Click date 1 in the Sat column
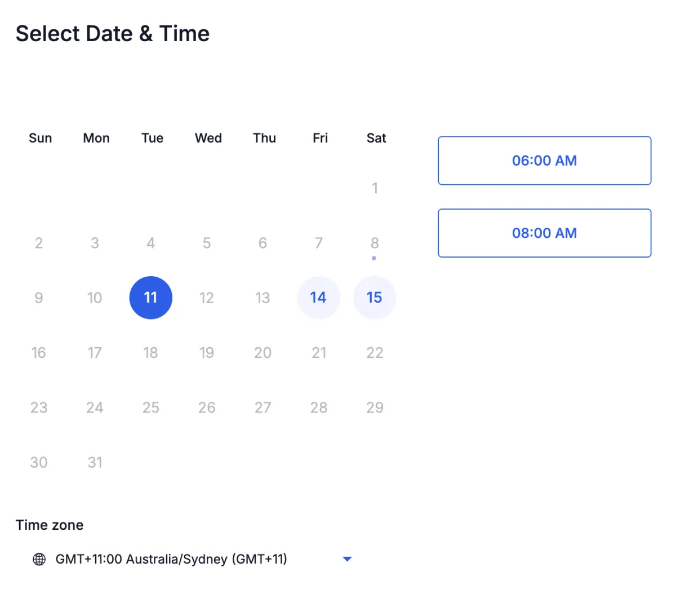Viewport: 676px width, 616px height. (x=375, y=188)
